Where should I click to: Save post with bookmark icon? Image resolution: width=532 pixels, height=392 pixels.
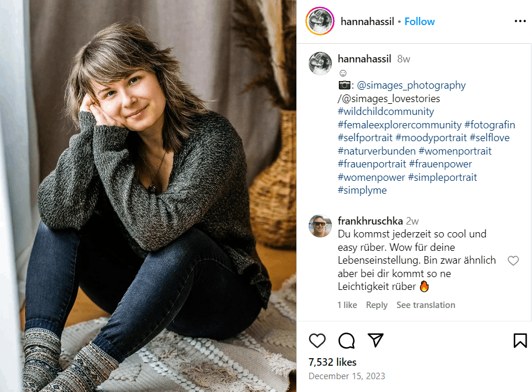[x=520, y=341]
